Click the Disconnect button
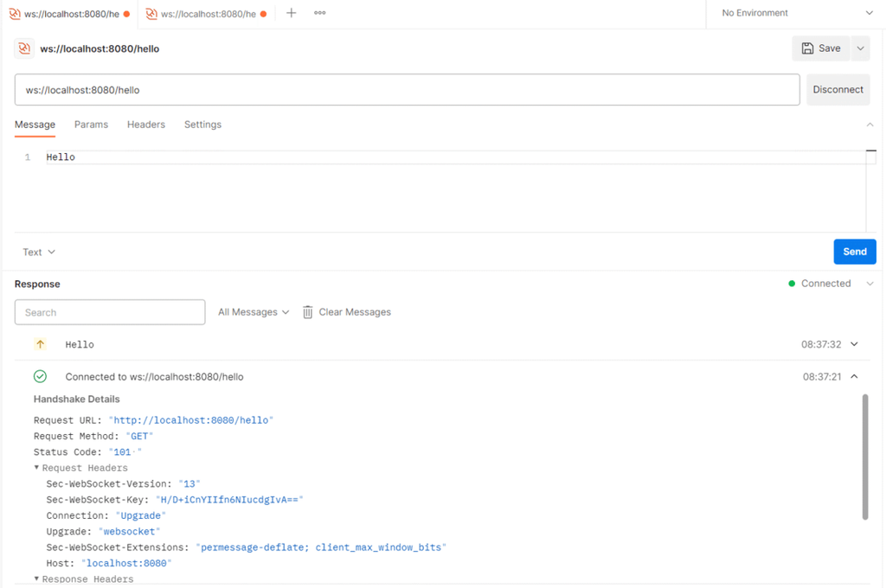The height and width of the screenshot is (588, 886). click(838, 90)
